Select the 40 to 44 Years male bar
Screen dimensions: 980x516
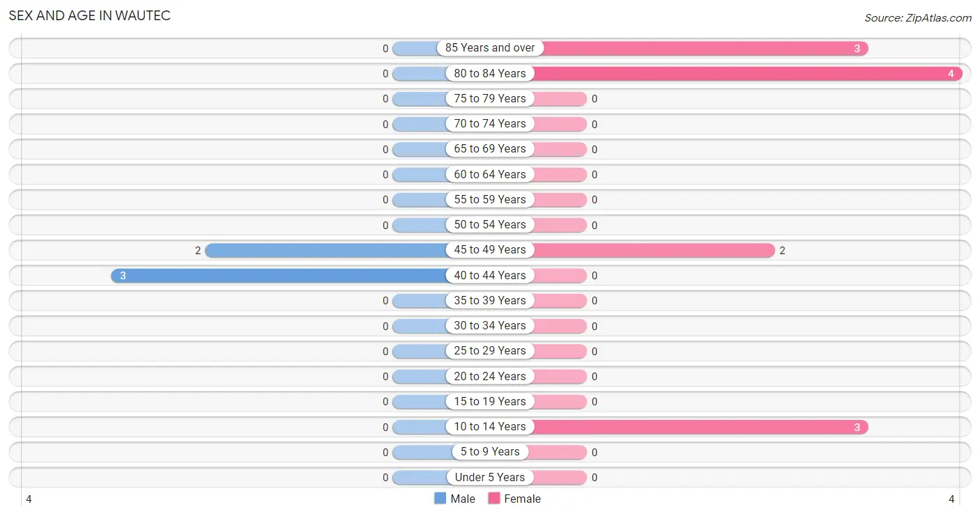click(x=280, y=275)
